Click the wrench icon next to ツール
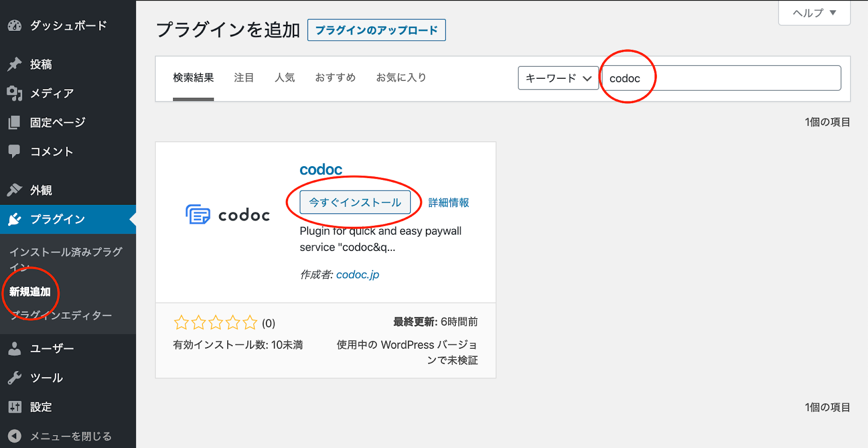The image size is (868, 448). coord(15,378)
